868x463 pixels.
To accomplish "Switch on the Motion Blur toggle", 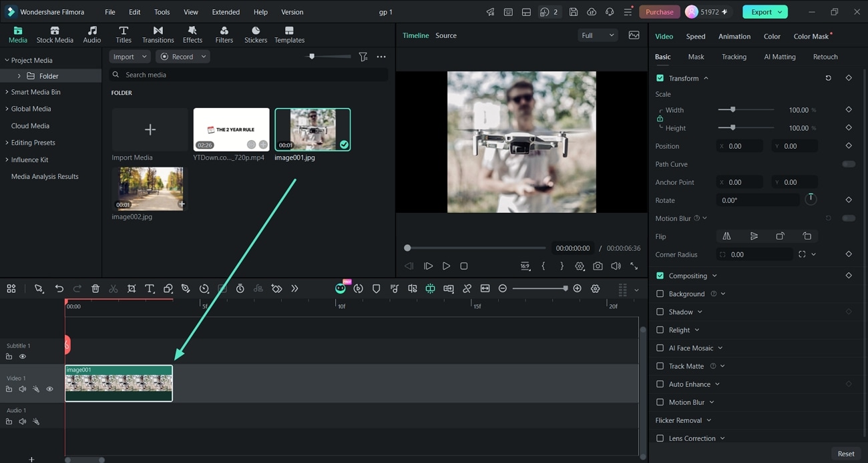I will pos(848,218).
